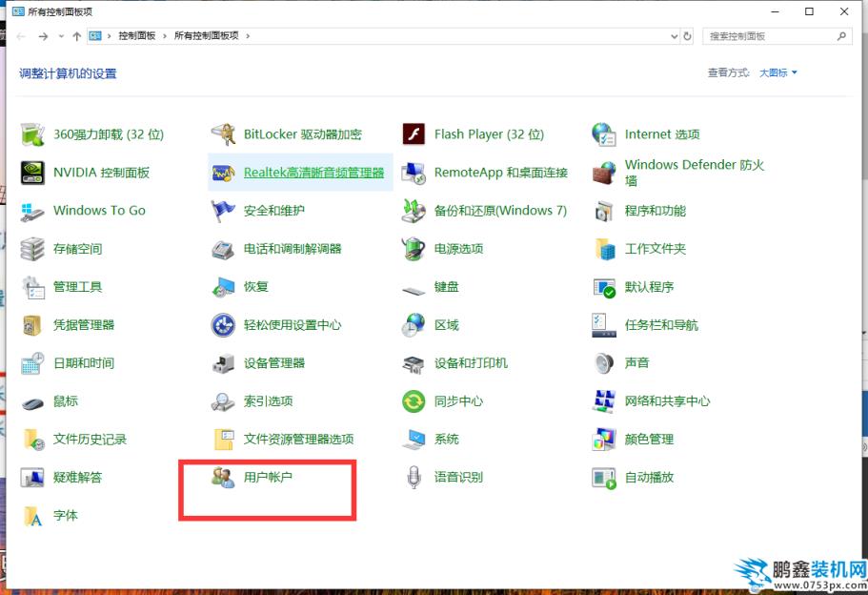
Task: Click the 索引选项 magnifier icon
Action: (224, 401)
